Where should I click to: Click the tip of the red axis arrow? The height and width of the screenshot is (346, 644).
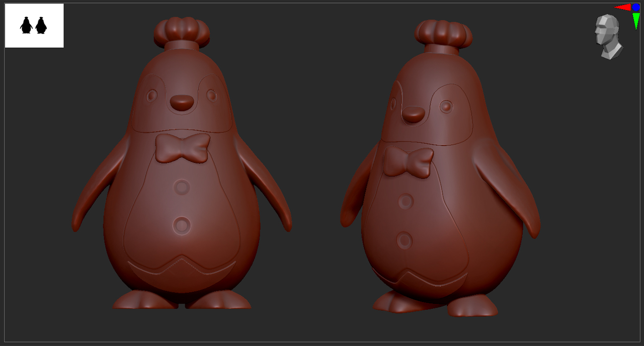pyautogui.click(x=614, y=7)
